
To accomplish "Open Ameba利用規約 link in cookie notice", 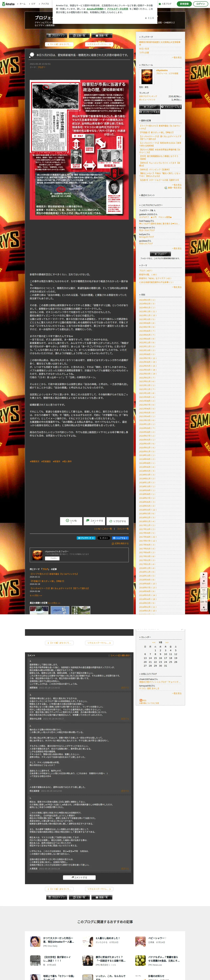I will pos(95,9).
